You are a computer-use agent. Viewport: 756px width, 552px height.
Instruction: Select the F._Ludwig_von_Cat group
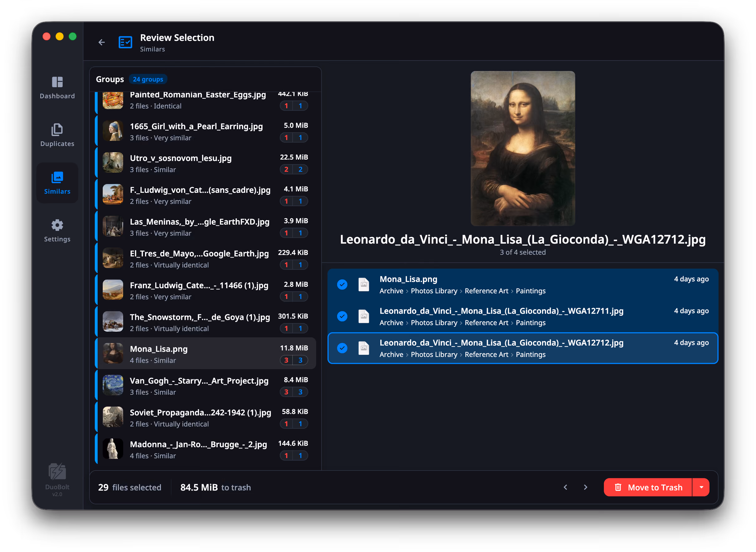coord(205,195)
